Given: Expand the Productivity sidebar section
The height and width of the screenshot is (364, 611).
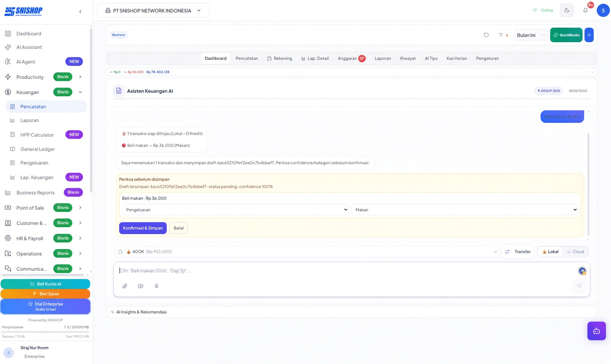Looking at the screenshot, I should click(80, 77).
